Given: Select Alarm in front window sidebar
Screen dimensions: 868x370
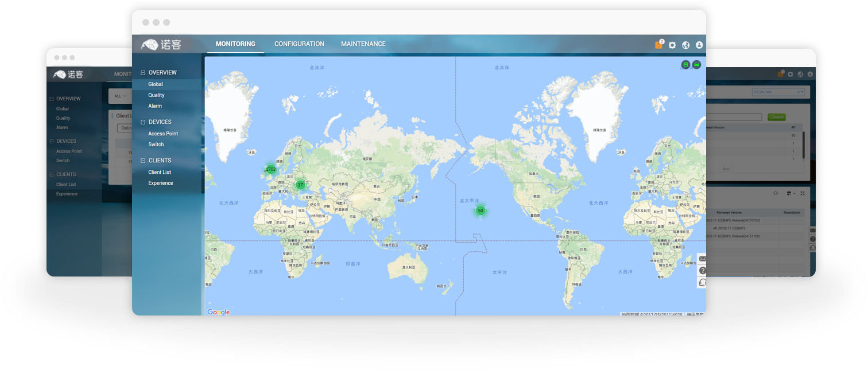Looking at the screenshot, I should [x=155, y=106].
